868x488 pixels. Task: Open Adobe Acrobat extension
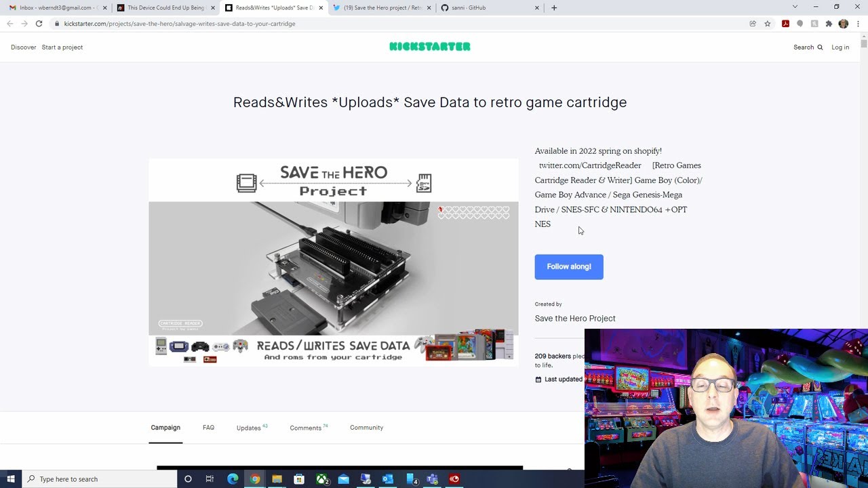[785, 24]
